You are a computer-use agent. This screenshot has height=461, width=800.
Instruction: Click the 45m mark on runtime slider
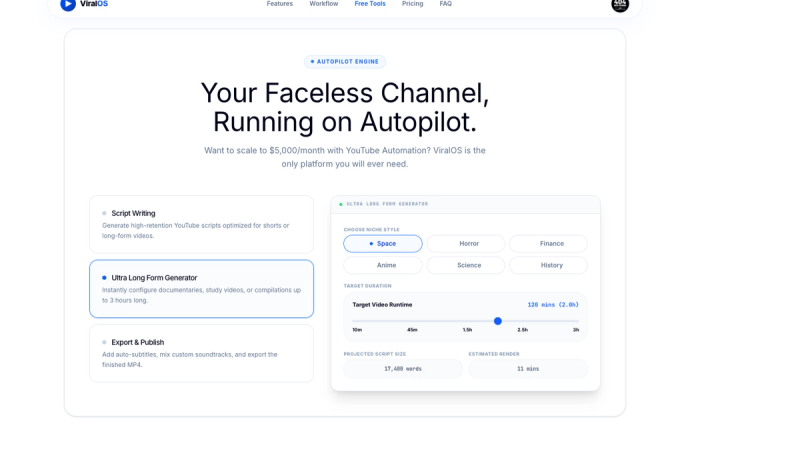tap(412, 330)
